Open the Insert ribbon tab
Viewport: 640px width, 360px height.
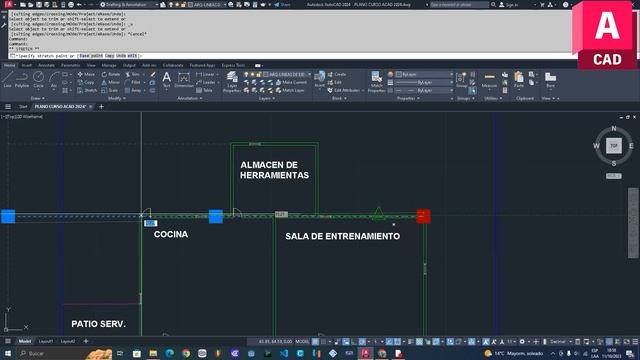pyautogui.click(x=27, y=65)
